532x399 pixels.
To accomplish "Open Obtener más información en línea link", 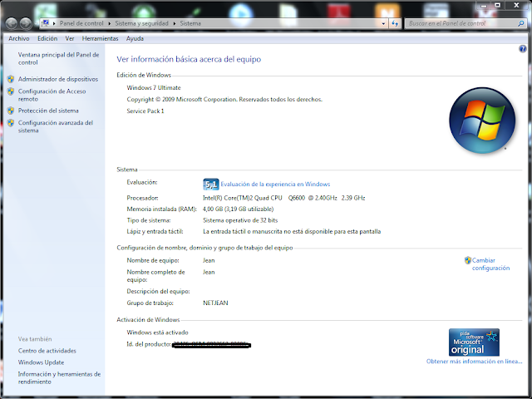I will [x=474, y=362].
